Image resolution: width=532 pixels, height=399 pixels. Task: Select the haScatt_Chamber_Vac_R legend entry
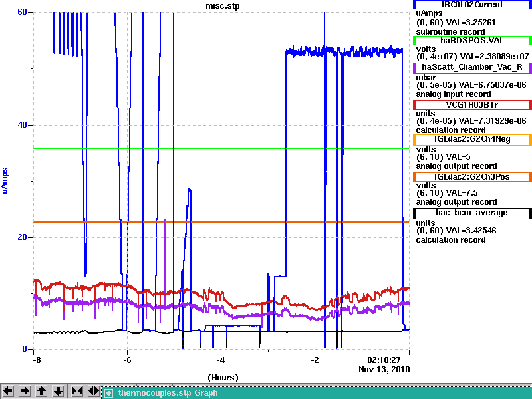(x=472, y=67)
